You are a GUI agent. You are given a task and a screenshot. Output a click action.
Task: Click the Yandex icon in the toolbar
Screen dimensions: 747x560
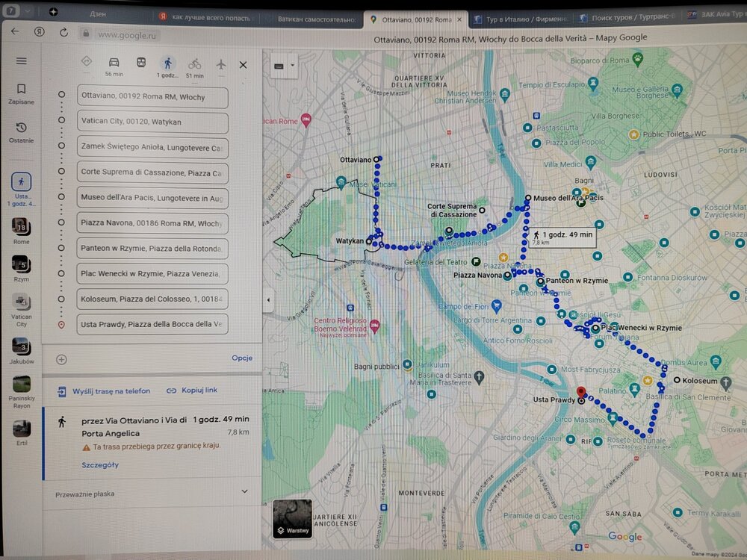pyautogui.click(x=39, y=32)
